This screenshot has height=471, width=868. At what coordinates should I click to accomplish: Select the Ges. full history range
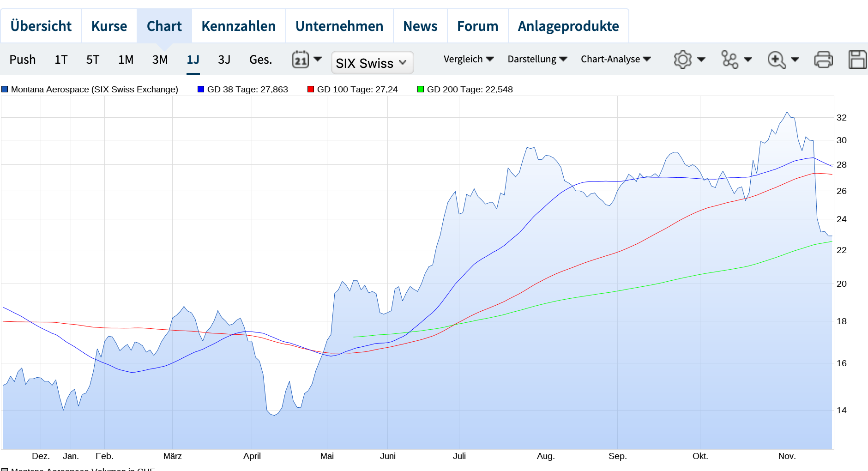click(260, 60)
